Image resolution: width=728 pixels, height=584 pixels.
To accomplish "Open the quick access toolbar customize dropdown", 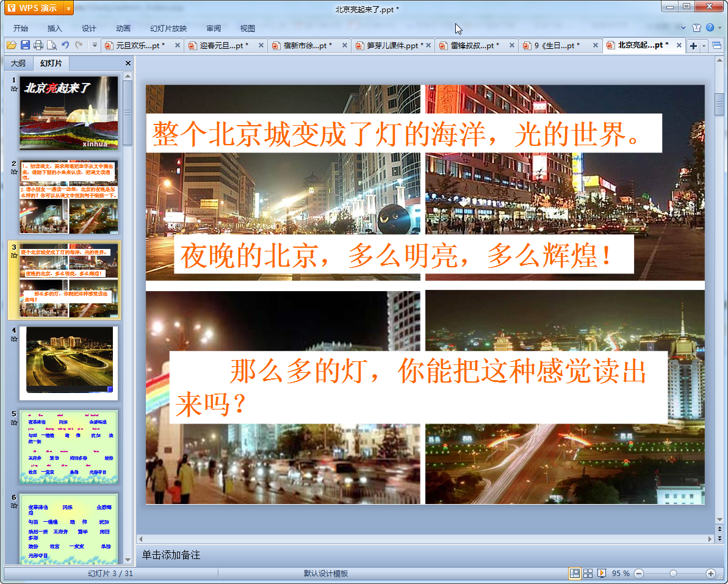I will pos(95,45).
